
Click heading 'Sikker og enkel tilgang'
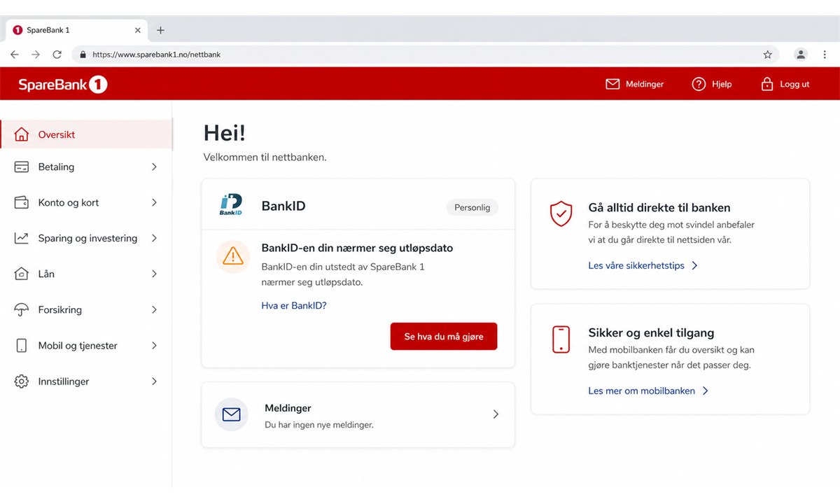click(651, 333)
